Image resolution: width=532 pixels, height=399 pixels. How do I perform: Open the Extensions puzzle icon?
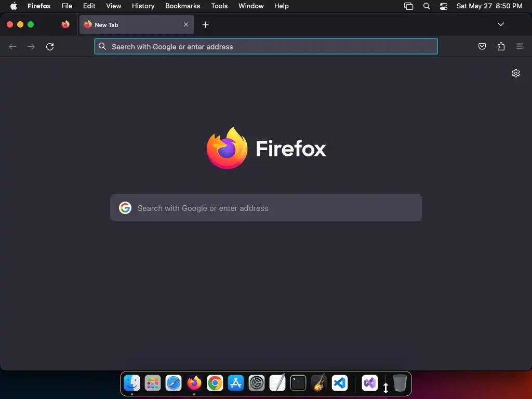point(501,46)
